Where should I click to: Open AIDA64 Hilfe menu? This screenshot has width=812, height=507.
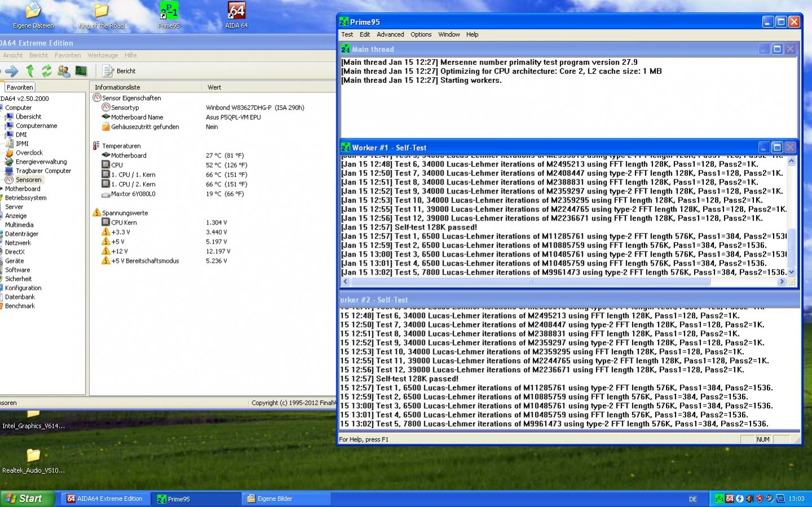click(x=130, y=55)
